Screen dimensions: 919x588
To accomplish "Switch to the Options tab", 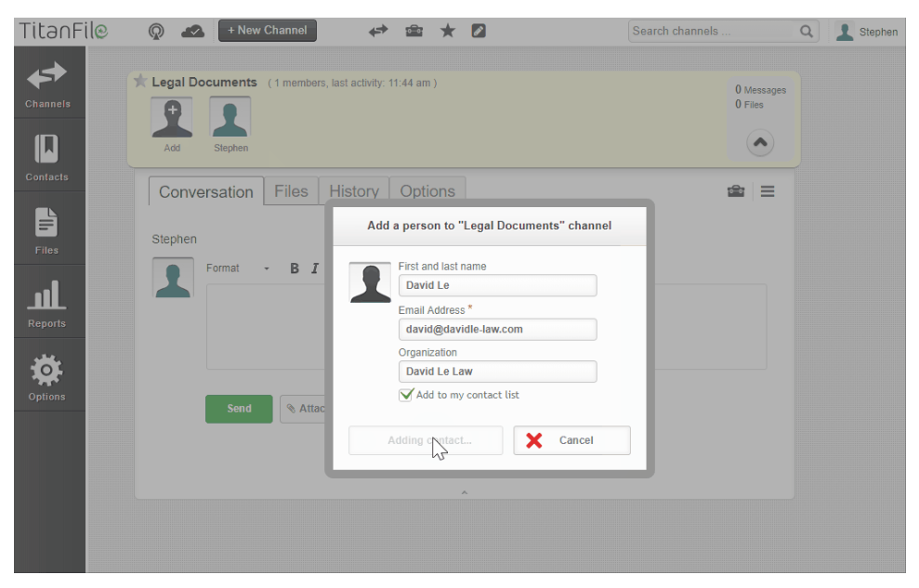I will 427,191.
